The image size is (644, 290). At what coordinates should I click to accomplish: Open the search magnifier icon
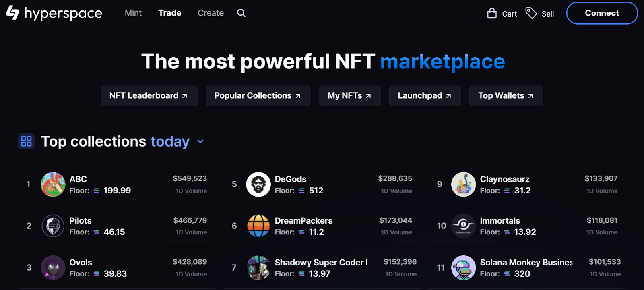pos(241,13)
